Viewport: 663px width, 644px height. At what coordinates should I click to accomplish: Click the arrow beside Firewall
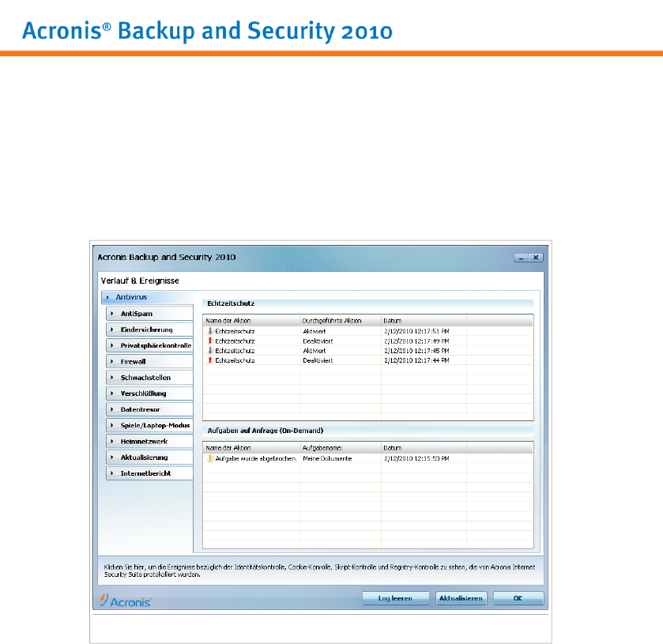click(112, 362)
